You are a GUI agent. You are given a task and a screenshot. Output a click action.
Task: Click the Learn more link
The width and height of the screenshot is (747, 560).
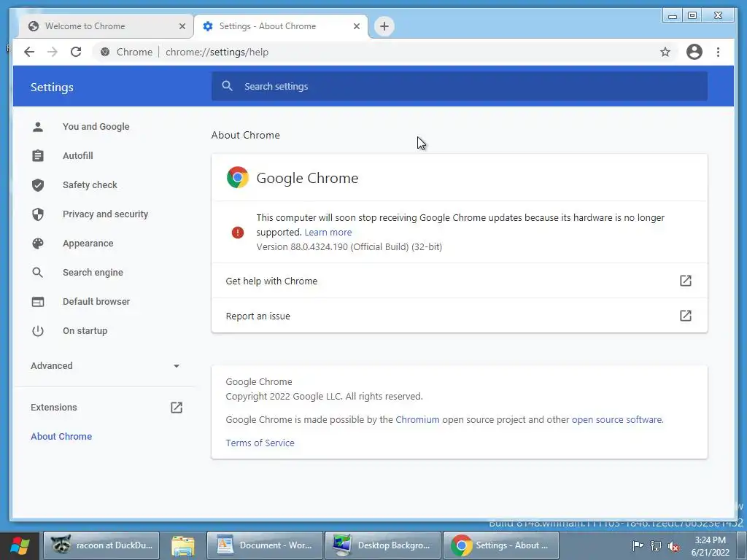[x=328, y=233]
